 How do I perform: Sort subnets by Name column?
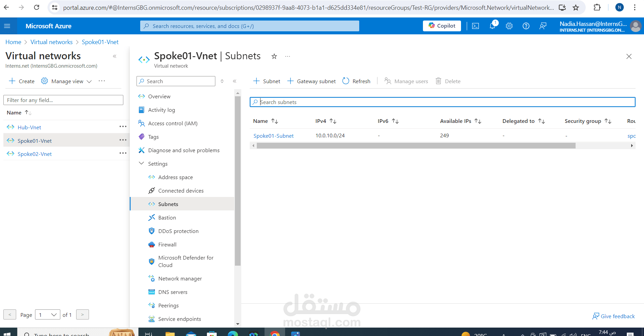pos(266,121)
